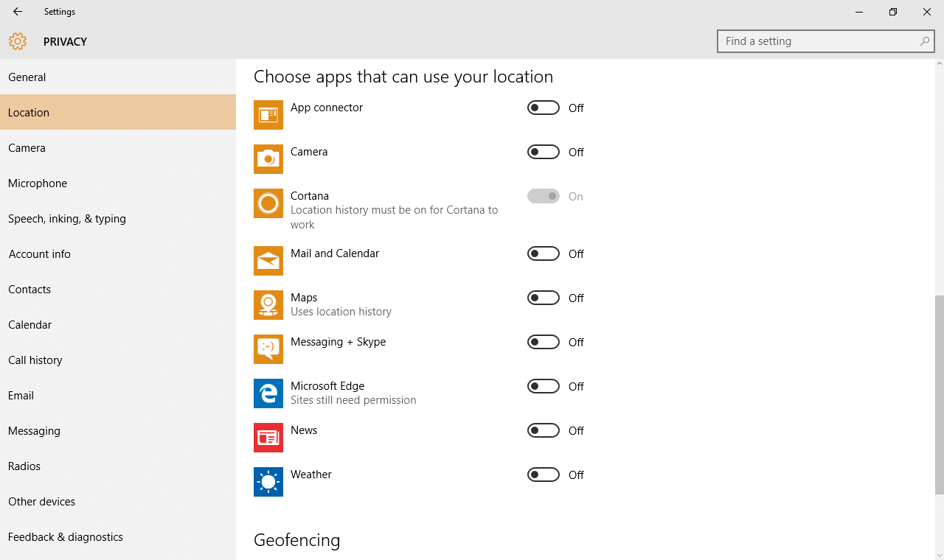The width and height of the screenshot is (944, 560).
Task: Click the scrollbar up arrow
Action: (x=939, y=64)
